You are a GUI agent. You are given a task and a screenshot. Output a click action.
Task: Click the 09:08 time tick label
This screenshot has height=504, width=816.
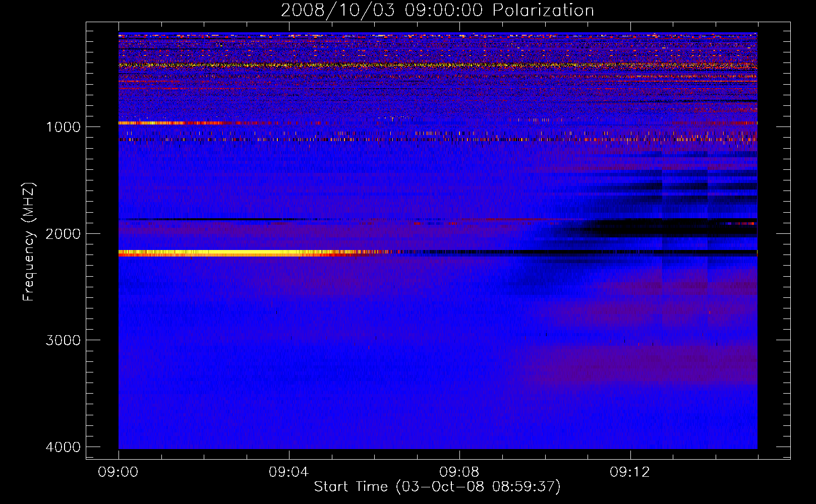tap(459, 472)
